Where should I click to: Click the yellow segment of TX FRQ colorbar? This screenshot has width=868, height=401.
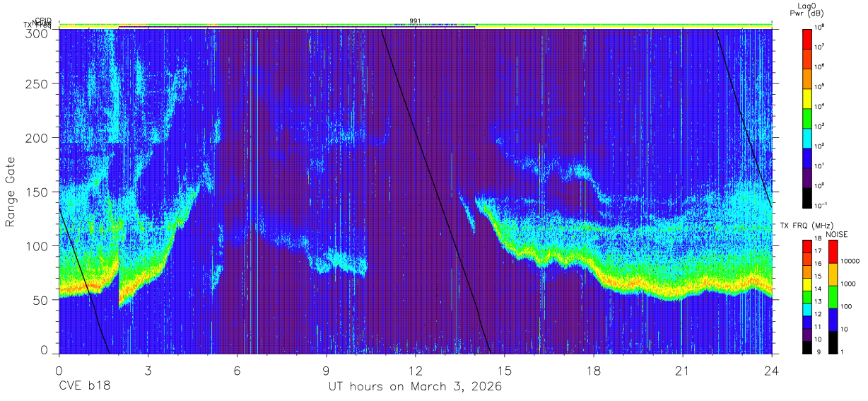pos(807,284)
